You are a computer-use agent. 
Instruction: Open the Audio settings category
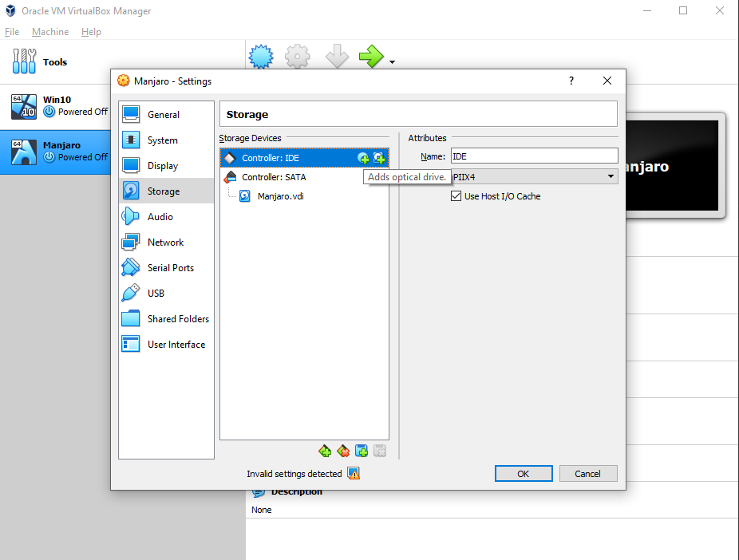coord(166,217)
